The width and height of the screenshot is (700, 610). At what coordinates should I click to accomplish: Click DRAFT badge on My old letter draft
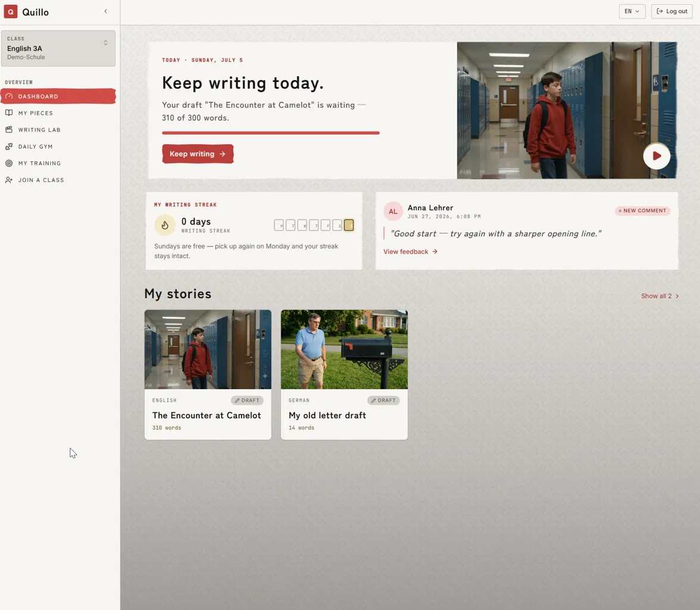[383, 401]
